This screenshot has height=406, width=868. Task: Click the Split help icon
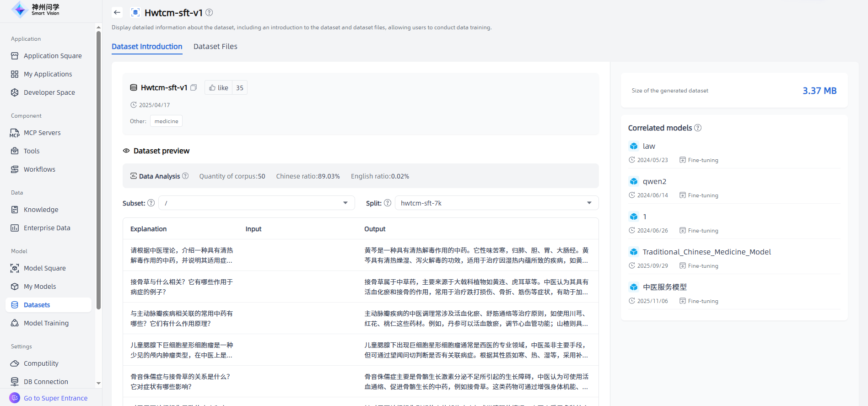pos(388,203)
